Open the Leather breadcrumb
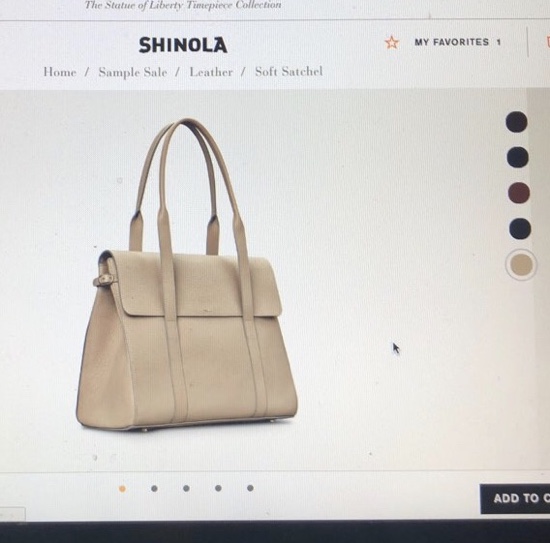Image resolution: width=550 pixels, height=543 pixels. coord(211,72)
